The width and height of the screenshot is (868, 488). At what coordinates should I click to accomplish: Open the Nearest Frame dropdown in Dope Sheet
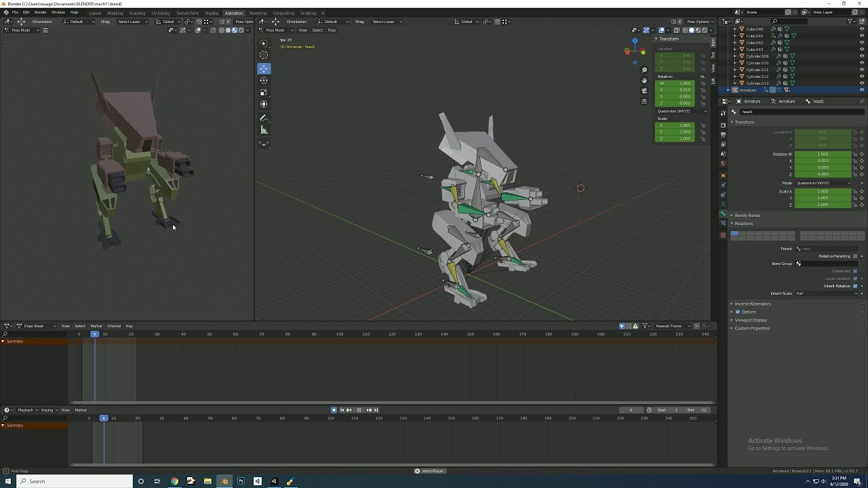coord(670,326)
